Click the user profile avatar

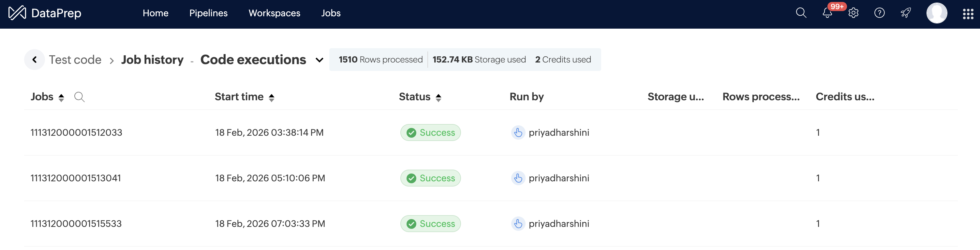click(x=936, y=13)
